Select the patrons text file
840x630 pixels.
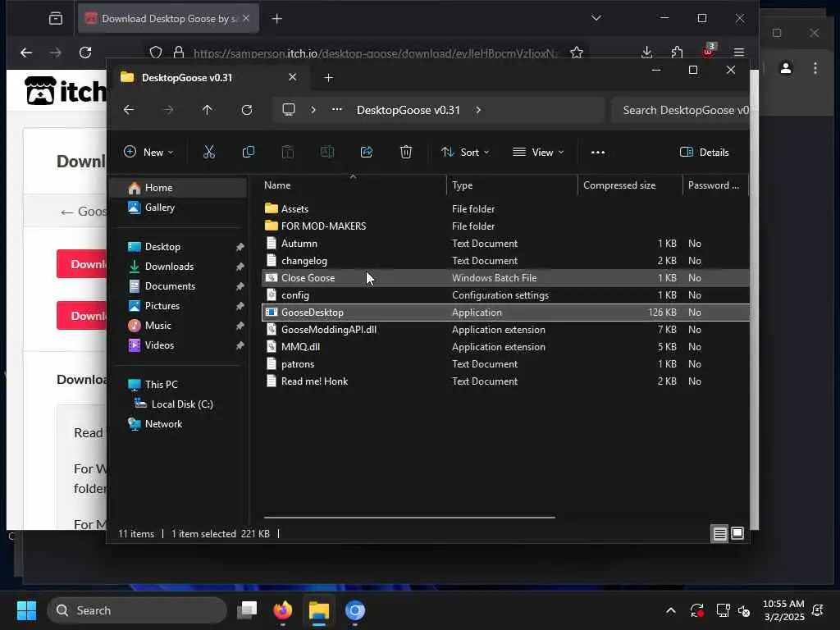click(505, 363)
